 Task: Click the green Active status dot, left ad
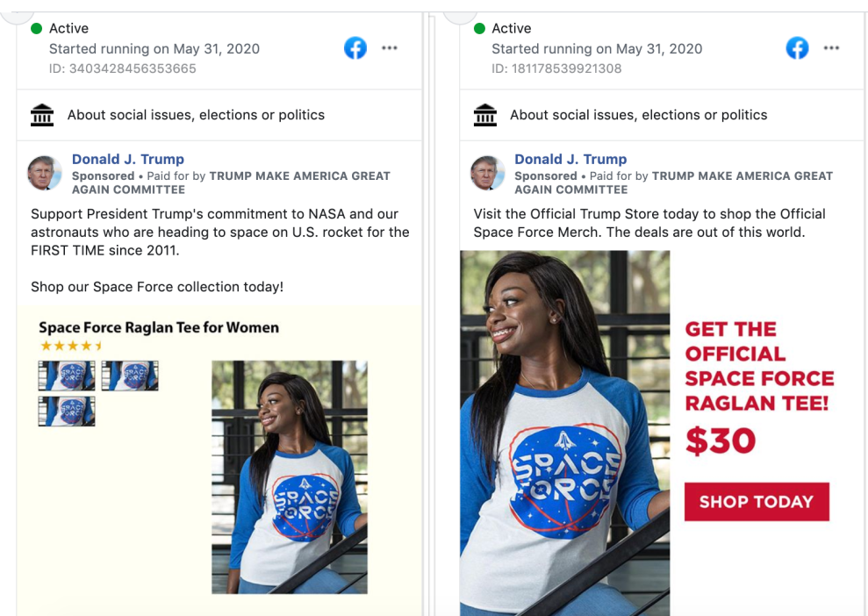click(37, 28)
